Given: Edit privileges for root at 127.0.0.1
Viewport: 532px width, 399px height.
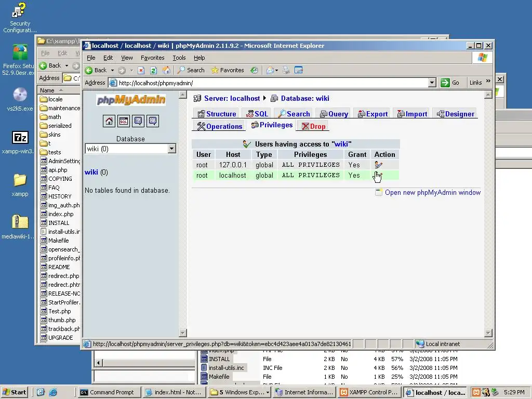Looking at the screenshot, I should pos(378,165).
